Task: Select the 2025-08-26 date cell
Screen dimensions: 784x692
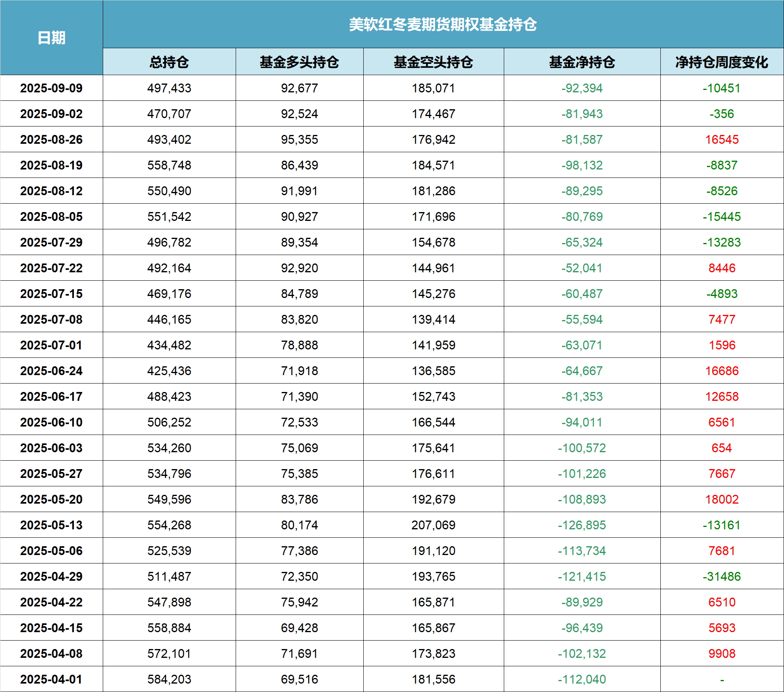Action: (x=51, y=139)
